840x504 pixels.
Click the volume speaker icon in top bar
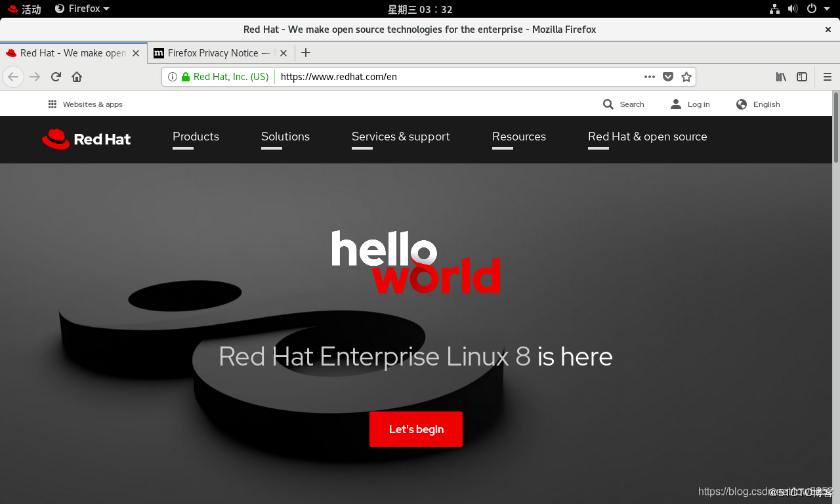pyautogui.click(x=792, y=9)
